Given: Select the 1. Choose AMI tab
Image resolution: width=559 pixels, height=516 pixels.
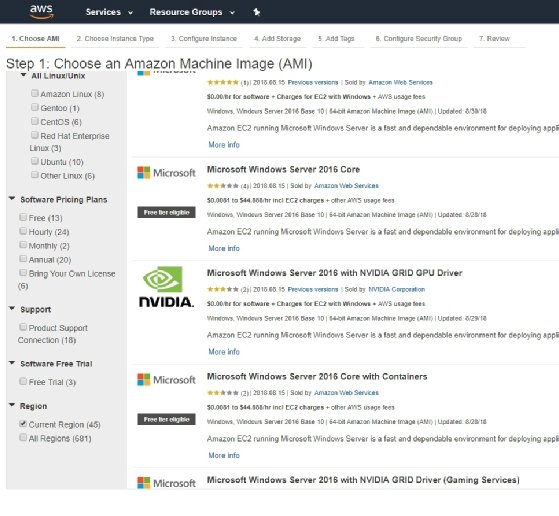Looking at the screenshot, I should tap(35, 39).
